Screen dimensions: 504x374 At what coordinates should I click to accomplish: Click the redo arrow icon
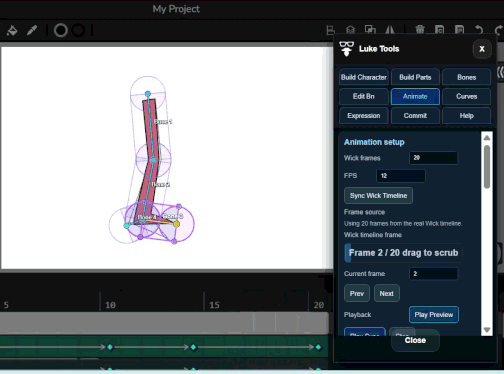(x=499, y=30)
